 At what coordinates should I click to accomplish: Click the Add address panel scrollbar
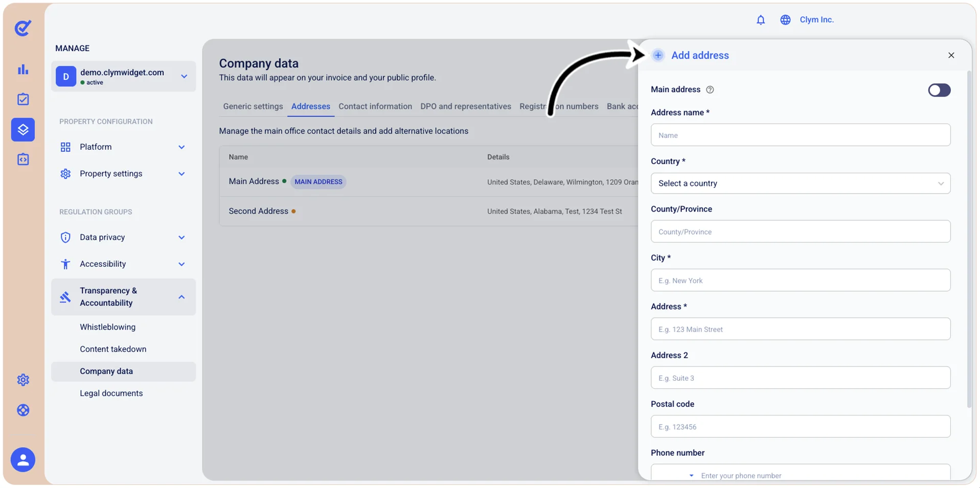[x=968, y=240]
